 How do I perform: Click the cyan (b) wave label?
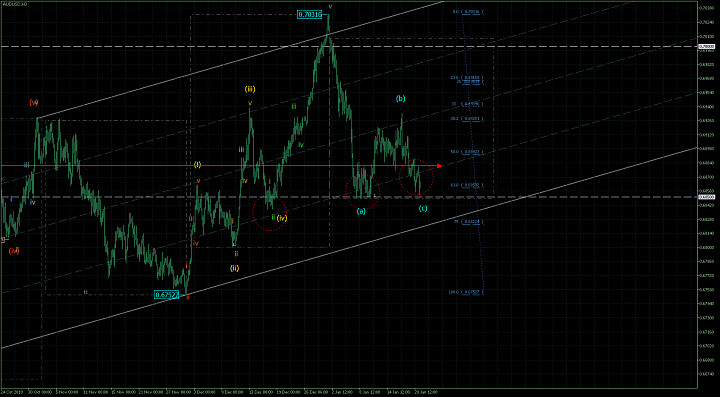(400, 98)
